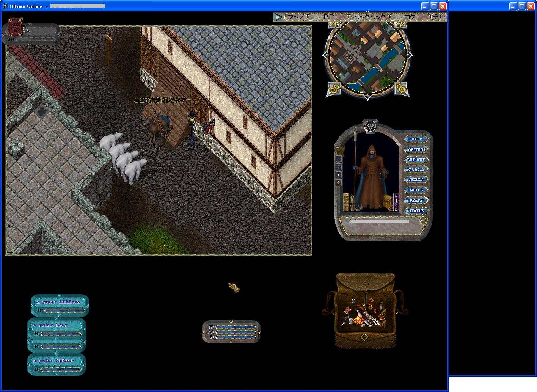The height and width of the screenshot is (392, 537).
Task: Toggle the PEACE / war mode button
Action: [416, 200]
